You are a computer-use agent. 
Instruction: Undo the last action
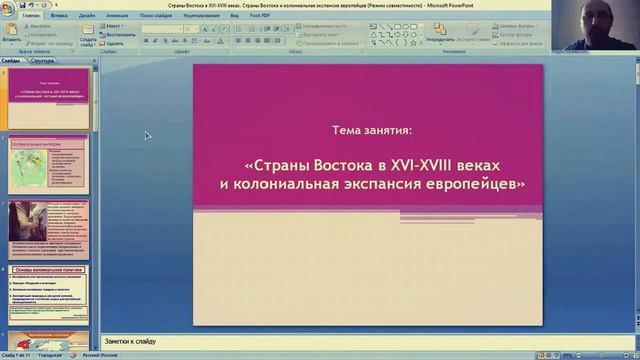coord(31,5)
